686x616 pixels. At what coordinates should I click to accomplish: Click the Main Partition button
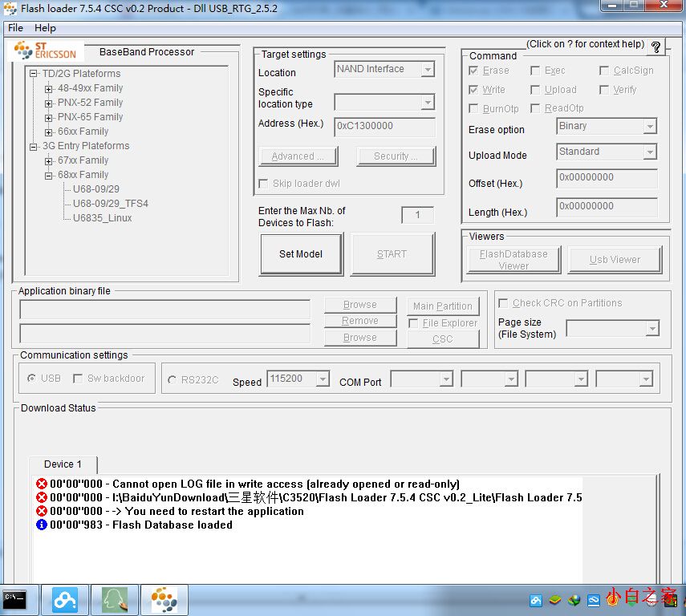[443, 306]
